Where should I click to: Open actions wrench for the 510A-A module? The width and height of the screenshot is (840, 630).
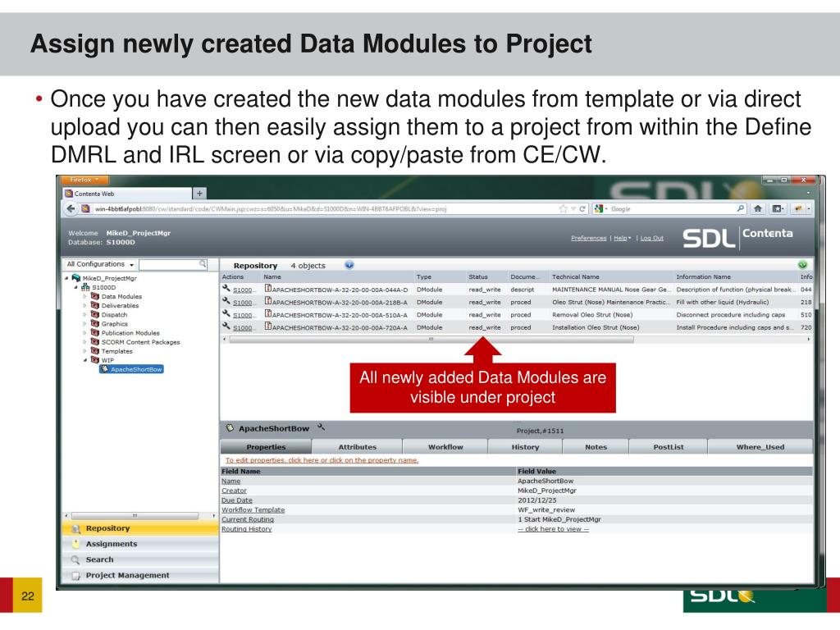[226, 313]
